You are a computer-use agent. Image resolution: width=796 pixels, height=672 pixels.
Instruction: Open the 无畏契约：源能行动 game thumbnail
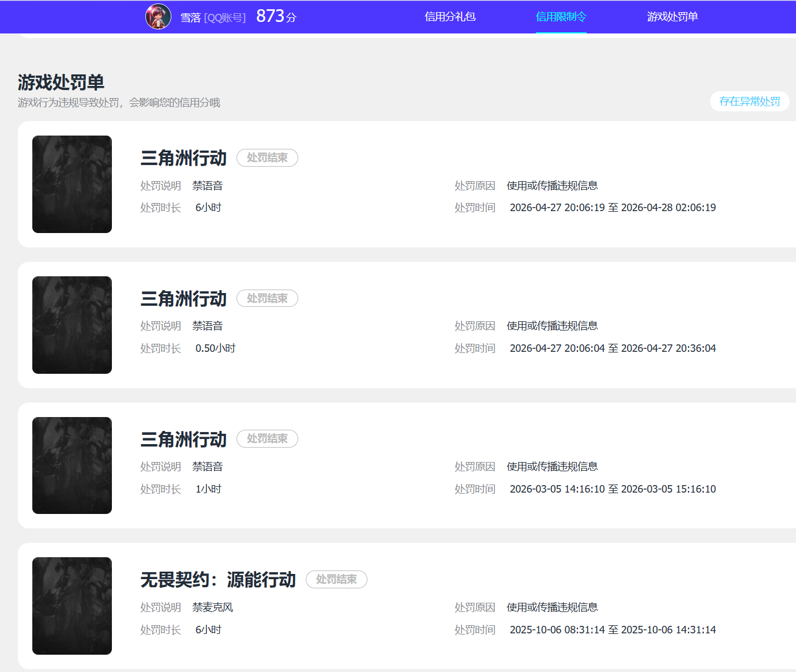(72, 606)
